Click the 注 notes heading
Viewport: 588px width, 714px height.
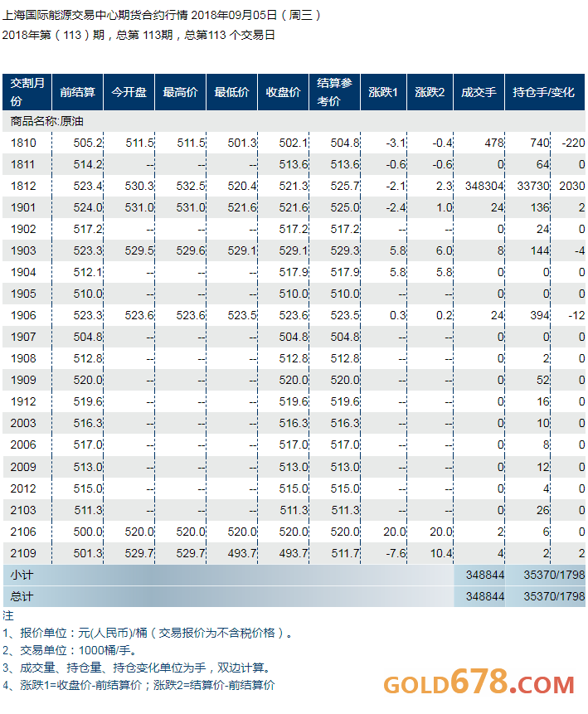(8, 615)
